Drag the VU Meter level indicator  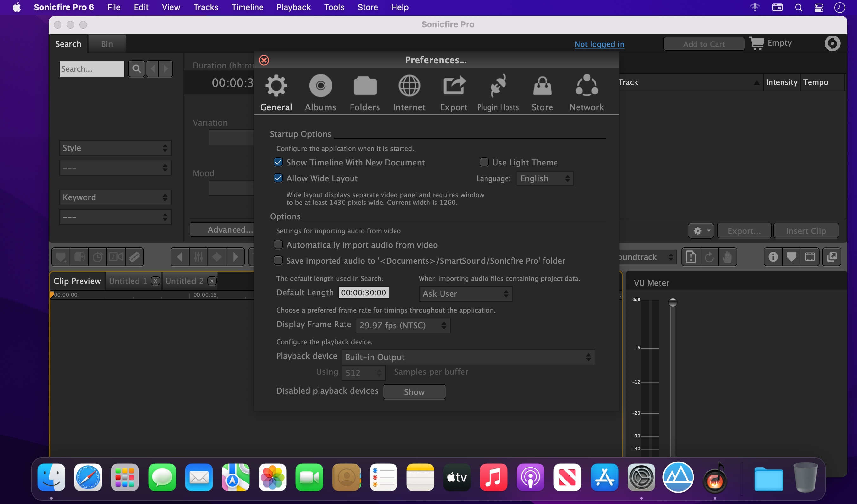pos(673,302)
